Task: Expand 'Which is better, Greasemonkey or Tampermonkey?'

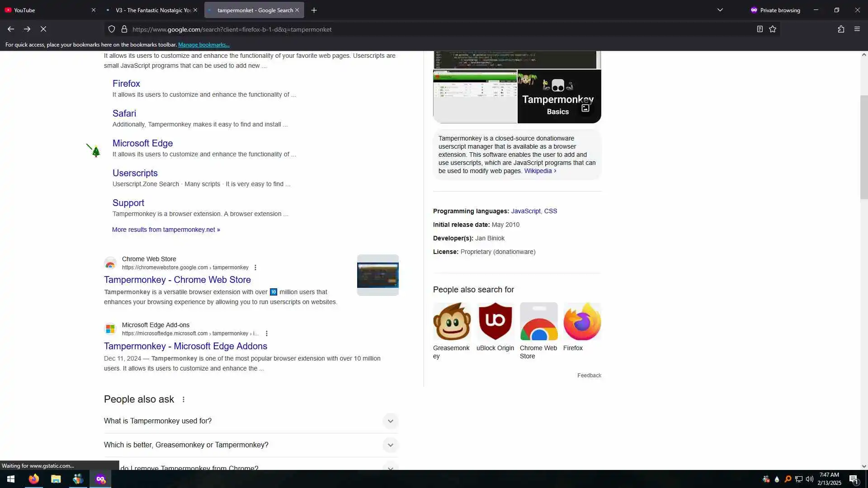Action: tap(390, 445)
